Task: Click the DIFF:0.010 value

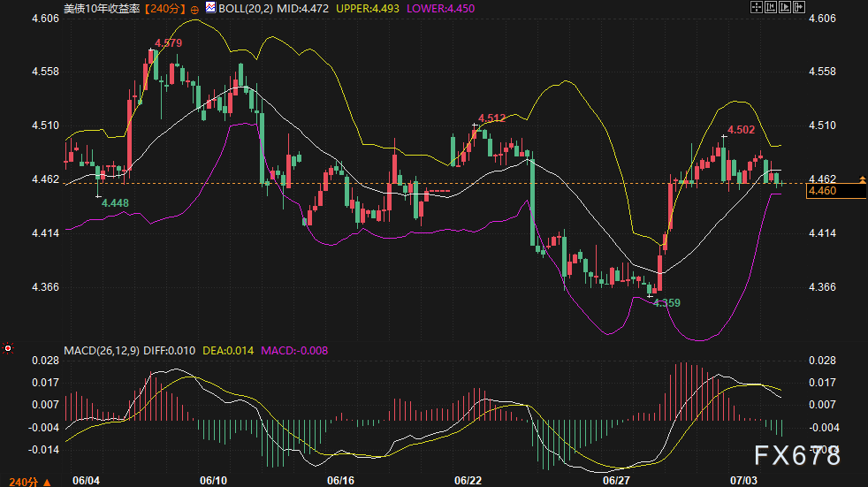Action: pyautogui.click(x=170, y=351)
